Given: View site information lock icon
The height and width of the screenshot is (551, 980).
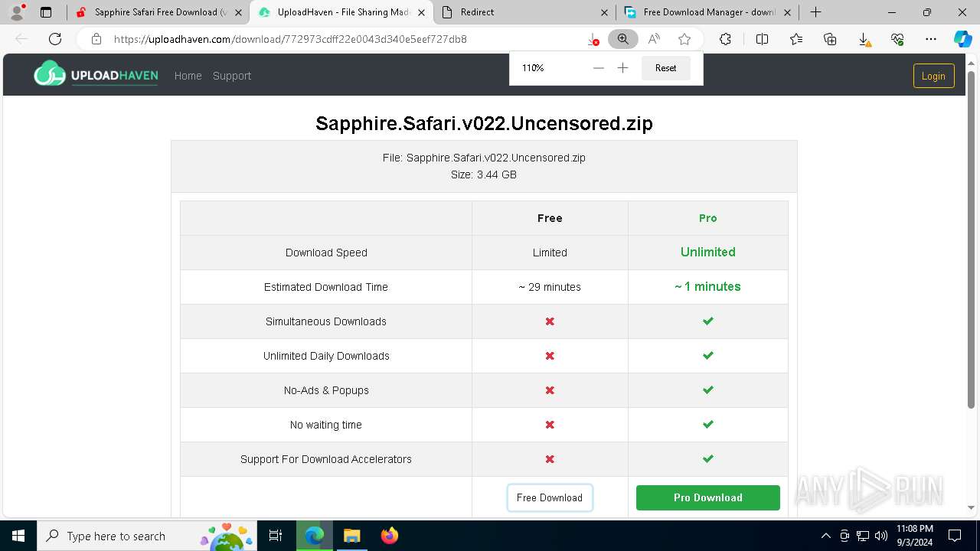Looking at the screenshot, I should click(96, 39).
